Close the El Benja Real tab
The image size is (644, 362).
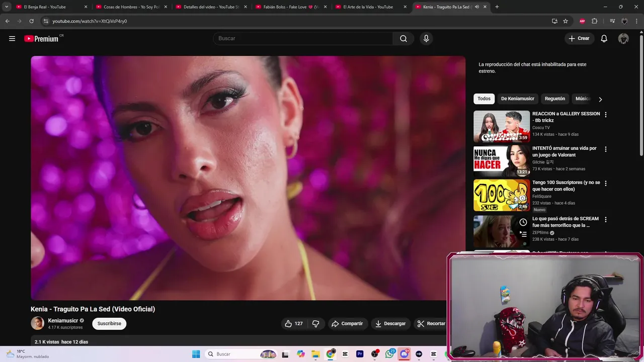(x=86, y=7)
